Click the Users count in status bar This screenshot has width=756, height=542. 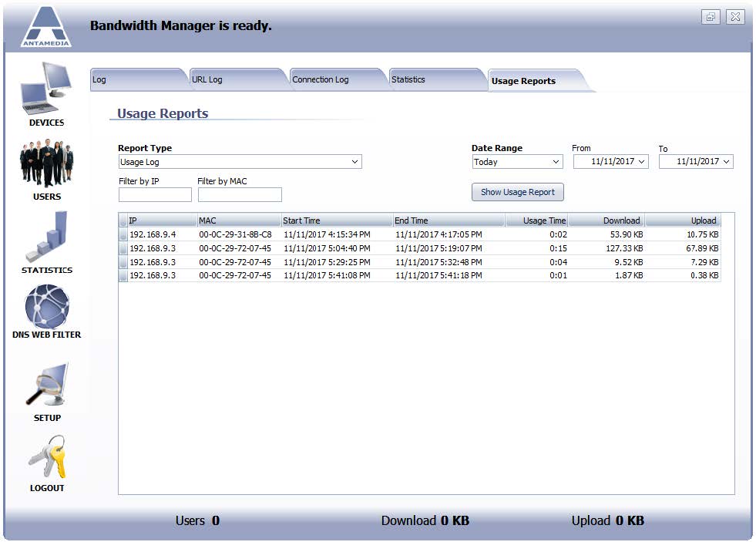pyautogui.click(x=198, y=520)
